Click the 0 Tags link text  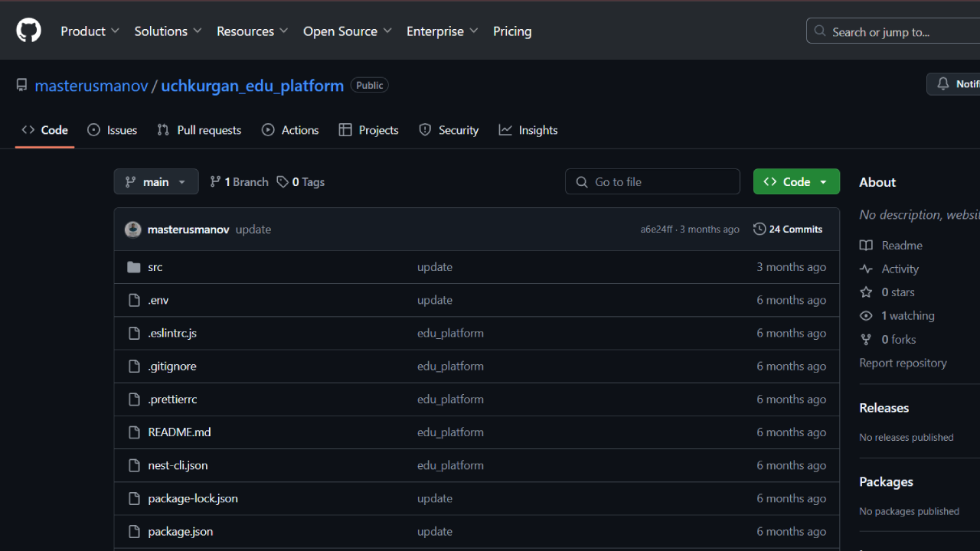309,182
